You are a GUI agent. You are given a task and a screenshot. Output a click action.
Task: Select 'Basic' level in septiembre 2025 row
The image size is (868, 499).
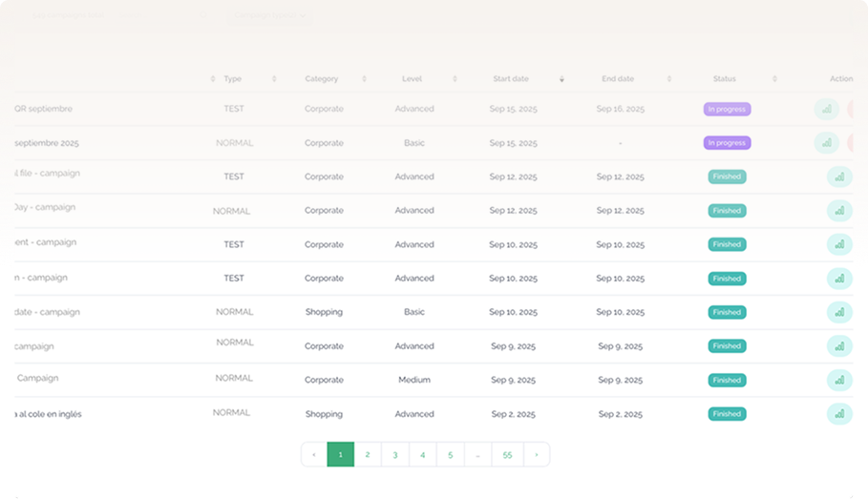point(414,143)
